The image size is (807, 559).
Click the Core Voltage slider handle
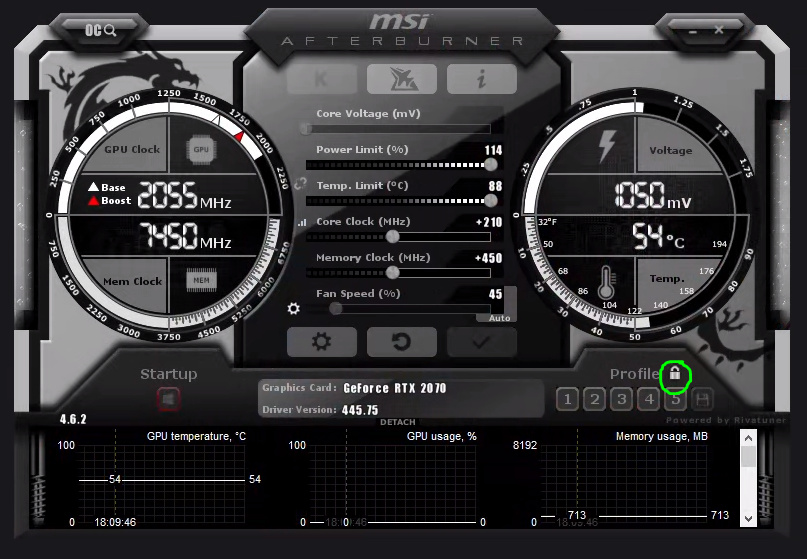coord(306,129)
